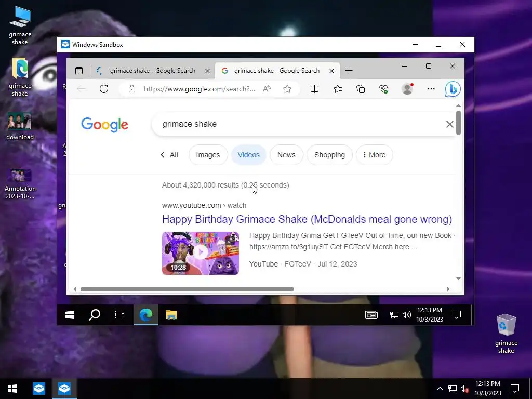532x399 pixels.
Task: Open host clock showing 10/3/2023
Action: pyautogui.click(x=487, y=389)
